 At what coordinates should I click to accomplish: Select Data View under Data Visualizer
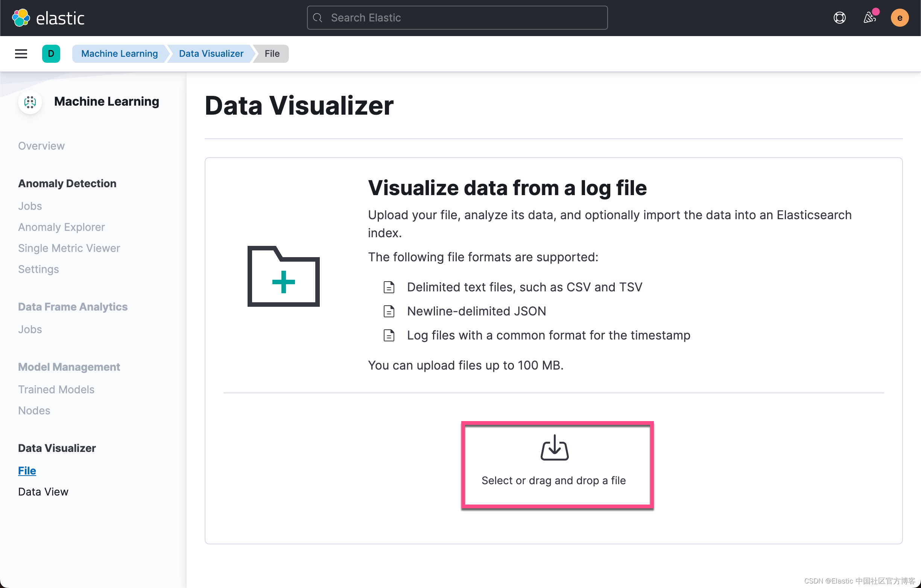[x=43, y=492]
